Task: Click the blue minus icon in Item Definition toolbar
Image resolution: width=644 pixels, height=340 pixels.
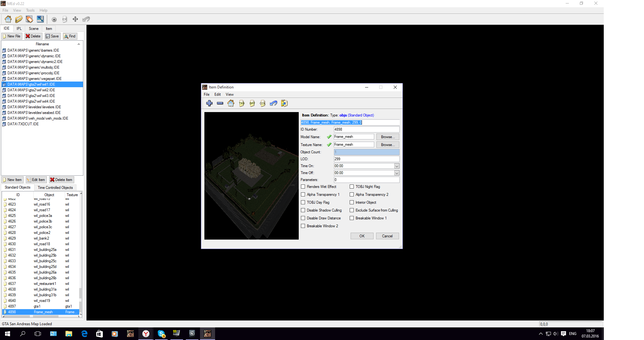Action: pos(220,103)
